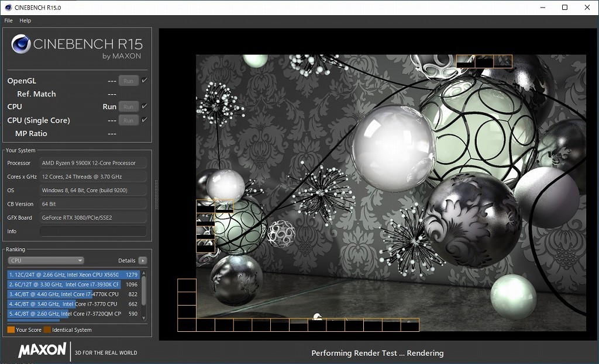Image resolution: width=599 pixels, height=364 pixels.
Task: Click the MAXON logo at bottom left
Action: click(x=42, y=350)
